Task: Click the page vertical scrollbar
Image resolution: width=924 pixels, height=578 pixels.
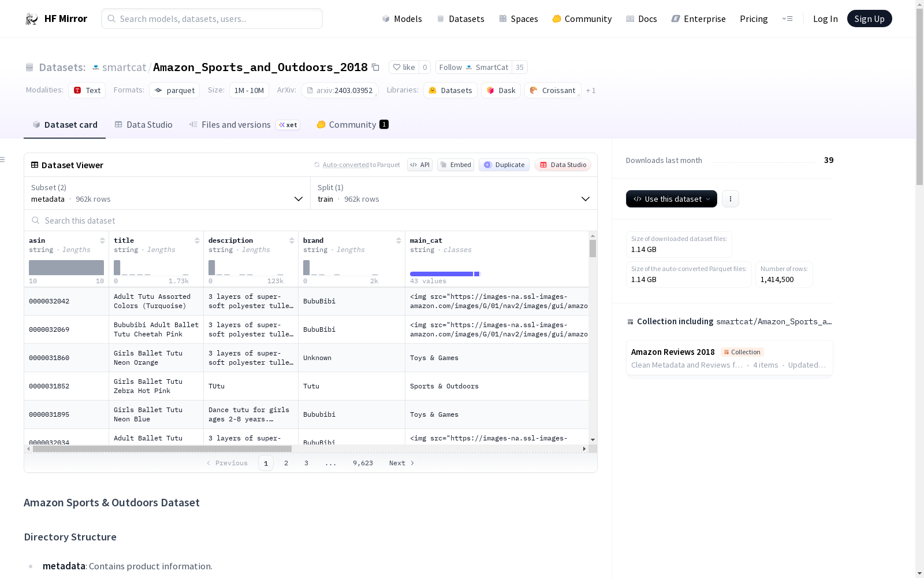Action: point(919,98)
